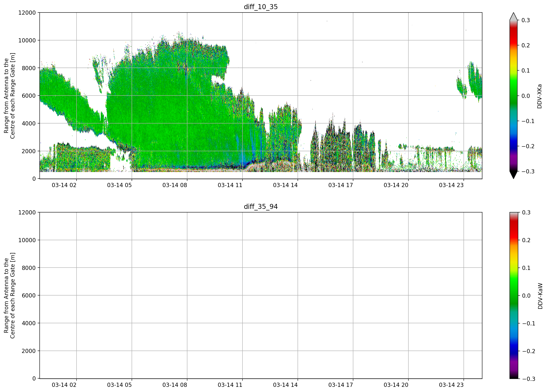Click '03-14 20' tick under diff_10_35
This screenshot has width=547, height=392.
coord(396,185)
